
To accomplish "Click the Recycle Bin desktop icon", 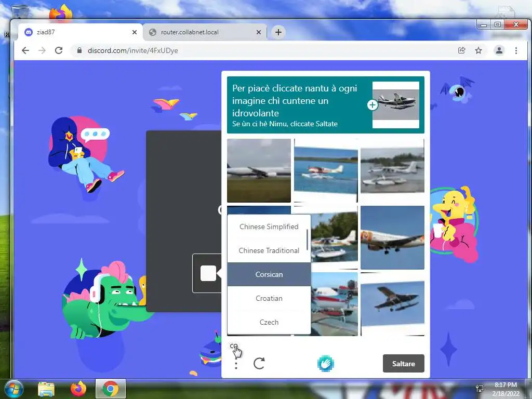I will tap(20, 12).
